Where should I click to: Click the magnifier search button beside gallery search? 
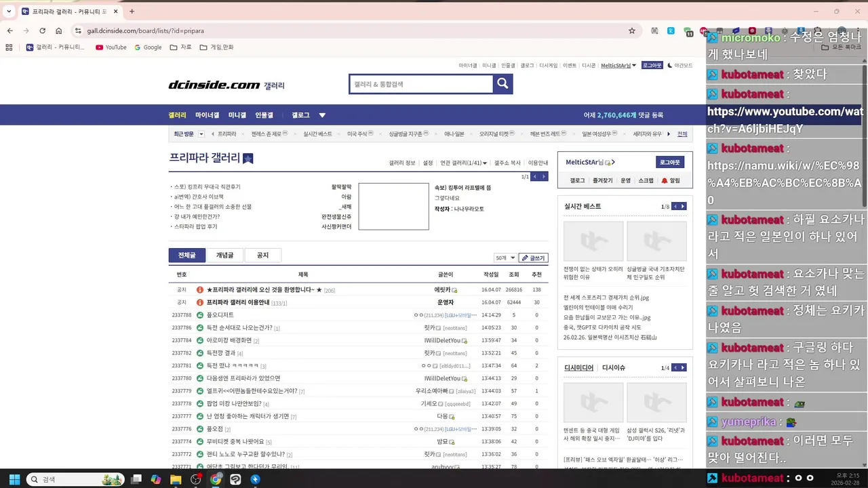point(502,83)
